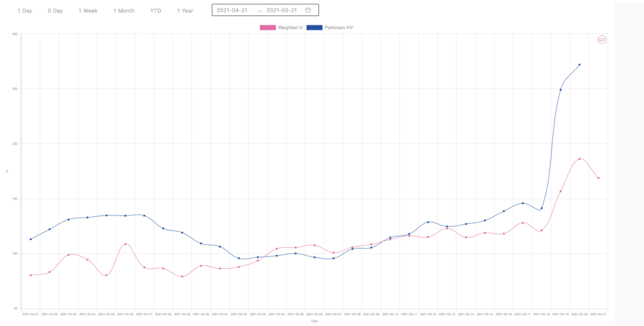Open the calendar icon in date range
The width and height of the screenshot is (644, 326).
pos(308,10)
